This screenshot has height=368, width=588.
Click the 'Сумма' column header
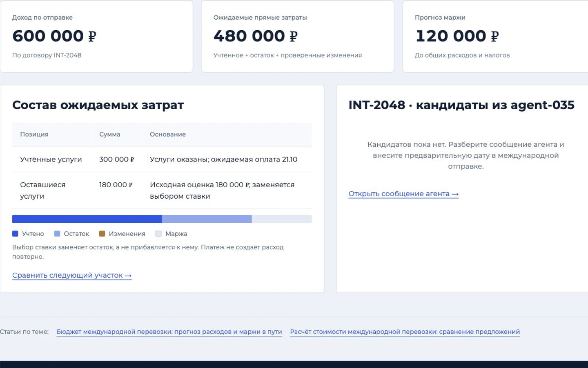pyautogui.click(x=110, y=135)
